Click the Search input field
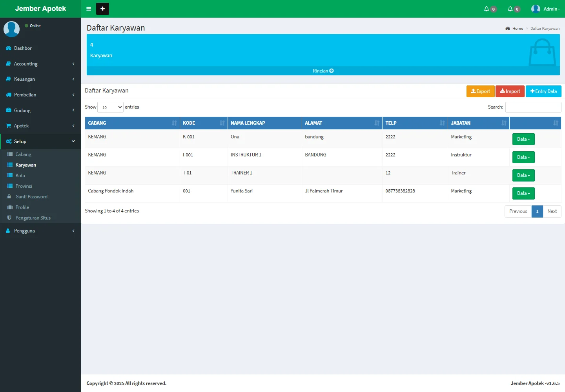This screenshot has height=392, width=565. [533, 107]
